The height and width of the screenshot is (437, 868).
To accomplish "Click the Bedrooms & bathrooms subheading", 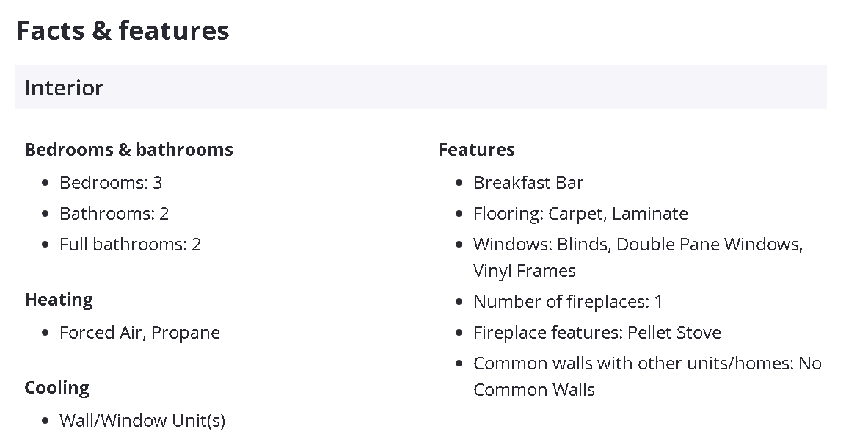I will pos(128,150).
